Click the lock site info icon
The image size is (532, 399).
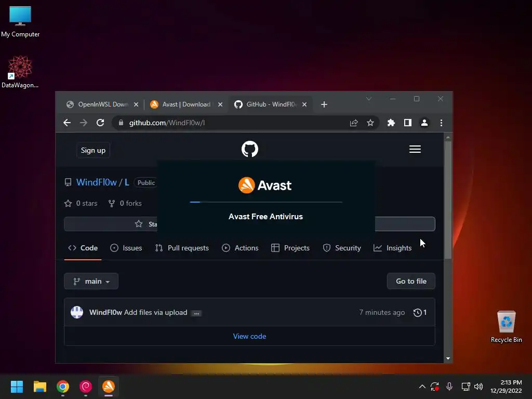tap(121, 123)
